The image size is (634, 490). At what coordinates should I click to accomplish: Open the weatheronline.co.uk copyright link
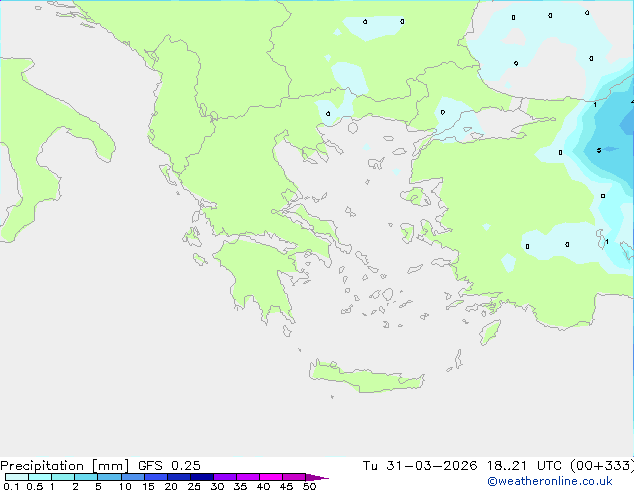[550, 482]
